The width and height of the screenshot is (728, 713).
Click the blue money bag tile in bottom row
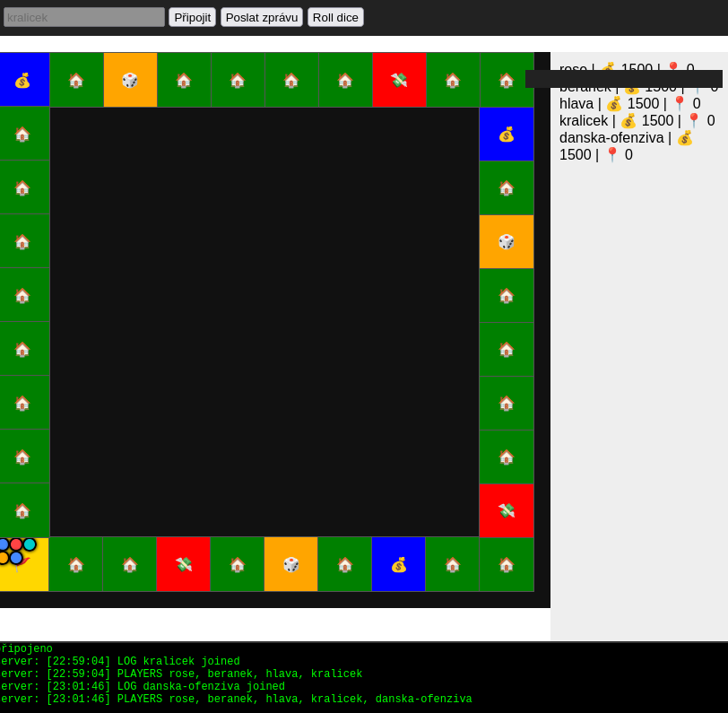click(399, 564)
